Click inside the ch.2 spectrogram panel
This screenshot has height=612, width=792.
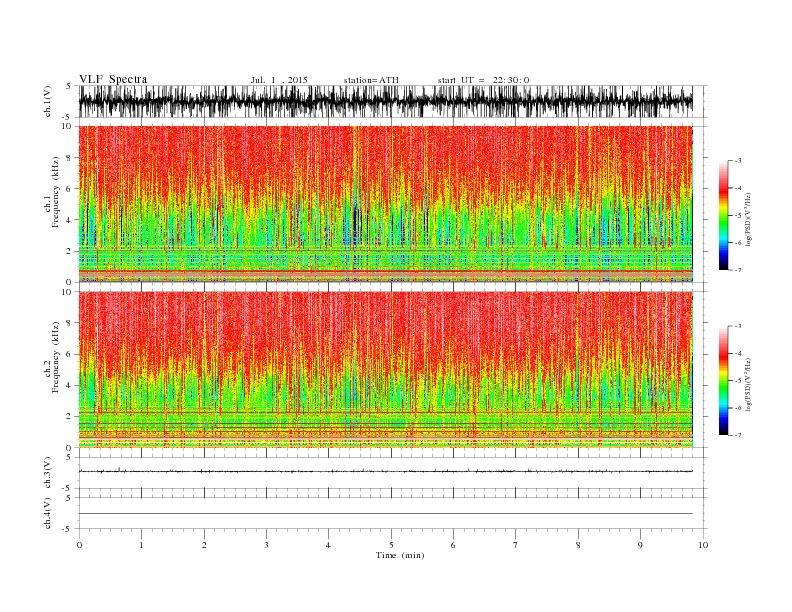[385, 369]
